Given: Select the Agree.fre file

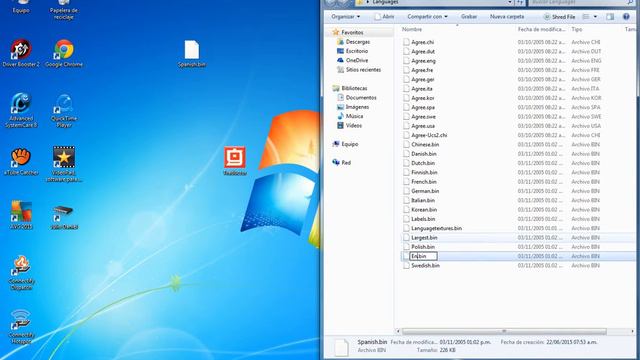Looking at the screenshot, I should 418,70.
